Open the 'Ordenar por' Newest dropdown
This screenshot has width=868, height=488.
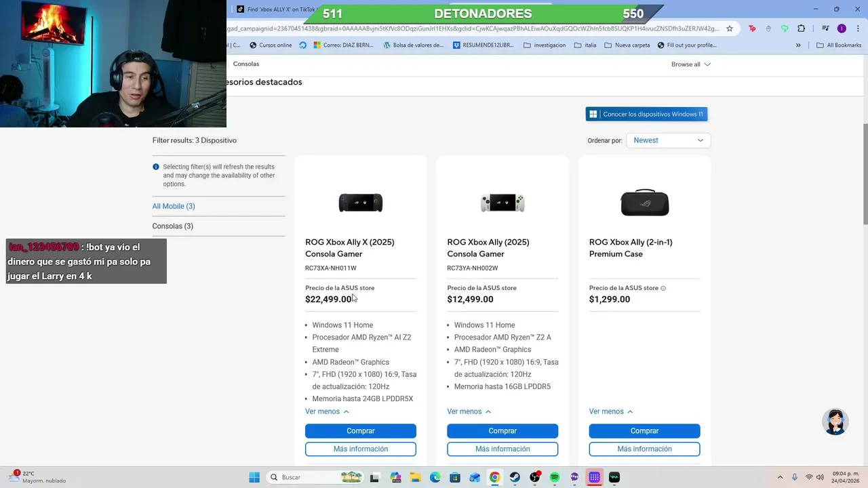(x=668, y=140)
